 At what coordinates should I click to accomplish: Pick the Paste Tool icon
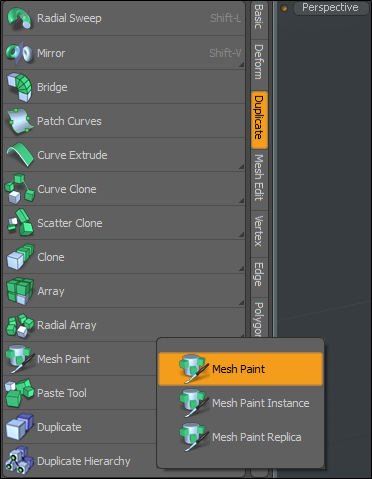point(20,393)
